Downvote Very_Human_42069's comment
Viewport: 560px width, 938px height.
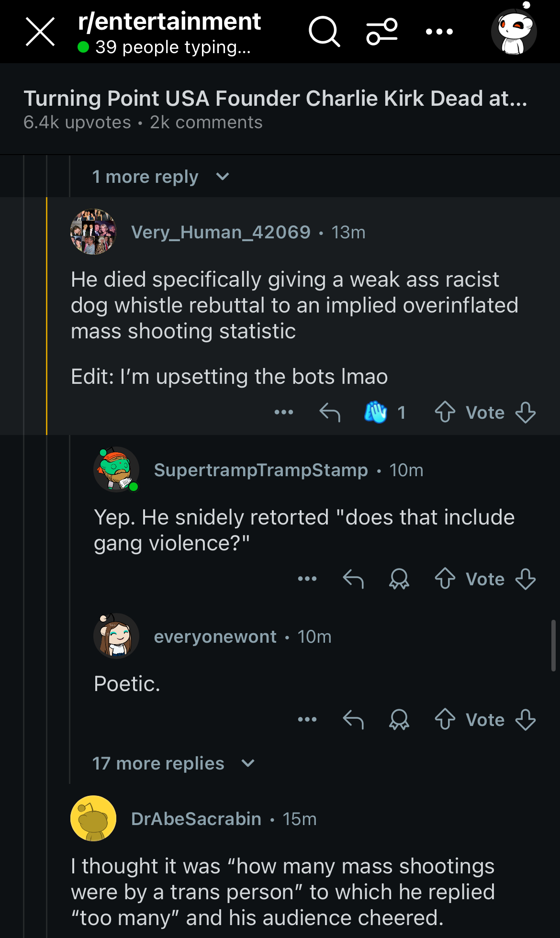click(526, 412)
